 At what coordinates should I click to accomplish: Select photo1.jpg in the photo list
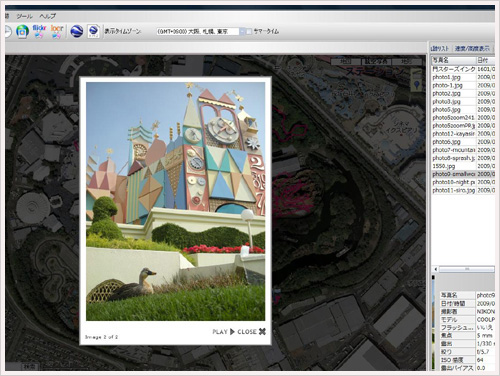(463, 77)
